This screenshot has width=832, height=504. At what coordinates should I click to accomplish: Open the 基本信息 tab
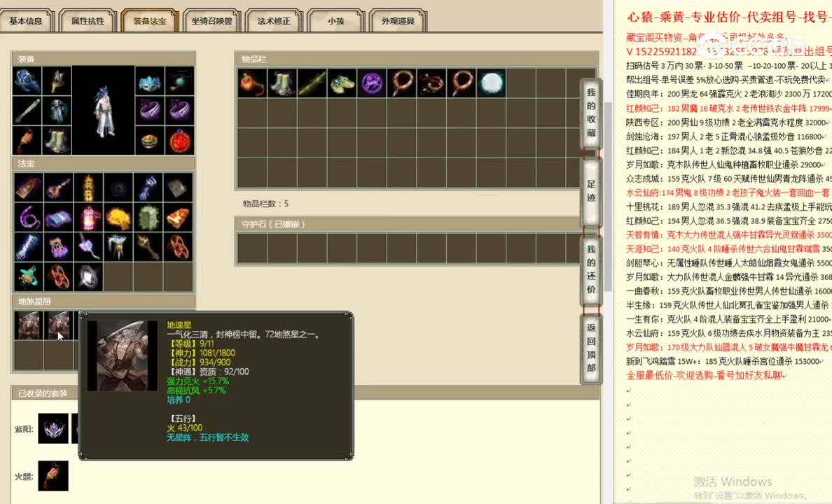26,21
